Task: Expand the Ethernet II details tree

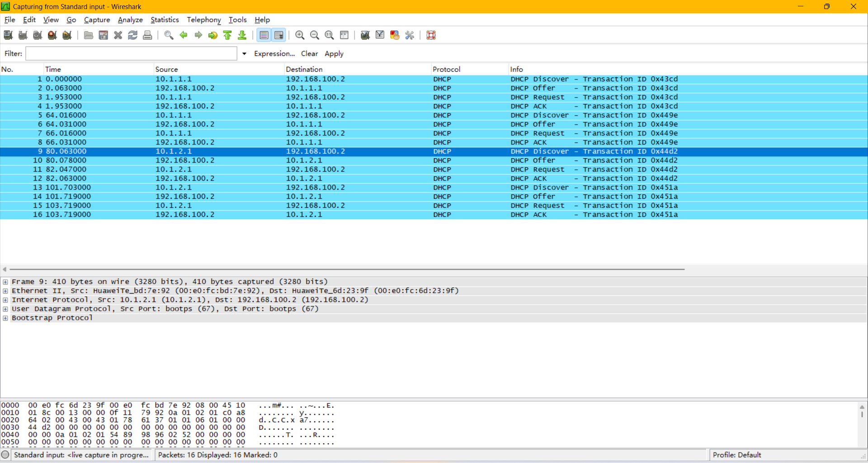Action: [x=5, y=291]
